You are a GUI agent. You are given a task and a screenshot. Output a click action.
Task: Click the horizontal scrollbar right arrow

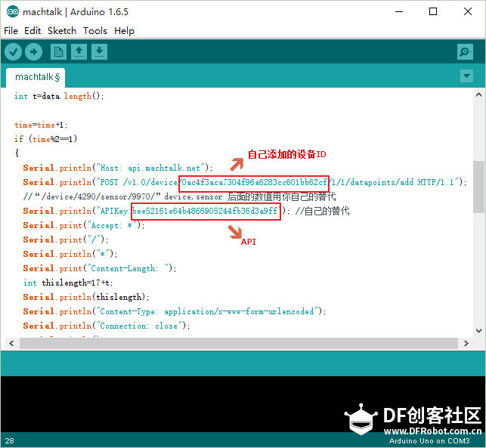pyautogui.click(x=466, y=343)
